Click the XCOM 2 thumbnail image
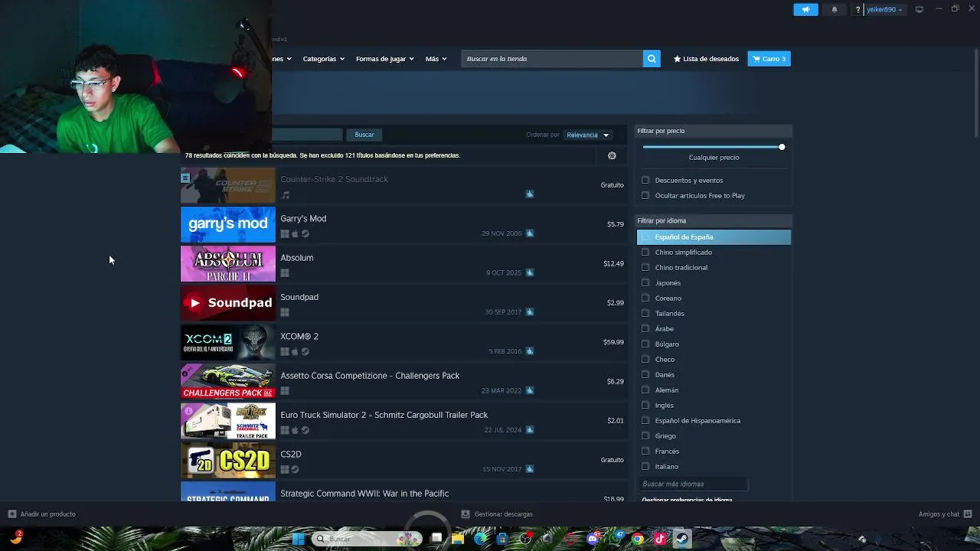The image size is (980, 551). tap(228, 343)
